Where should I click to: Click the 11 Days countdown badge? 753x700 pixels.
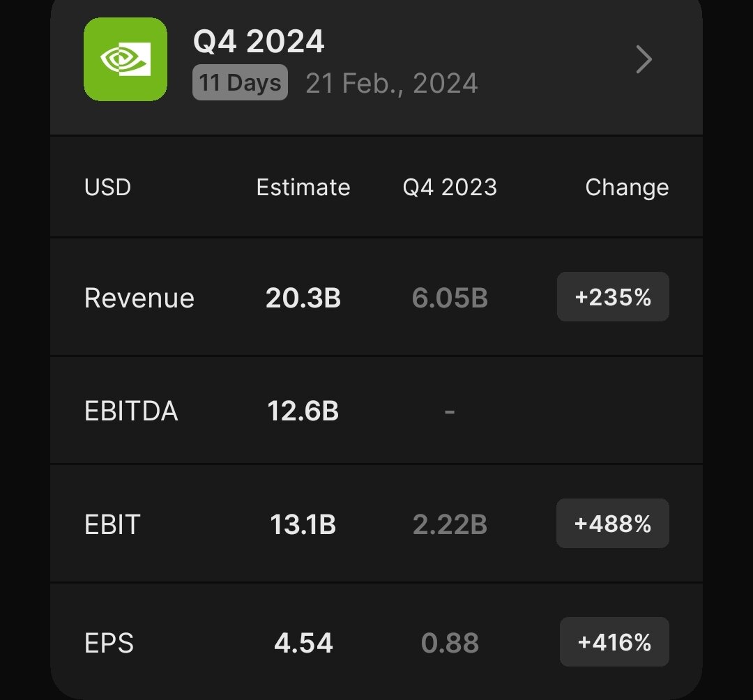240,83
